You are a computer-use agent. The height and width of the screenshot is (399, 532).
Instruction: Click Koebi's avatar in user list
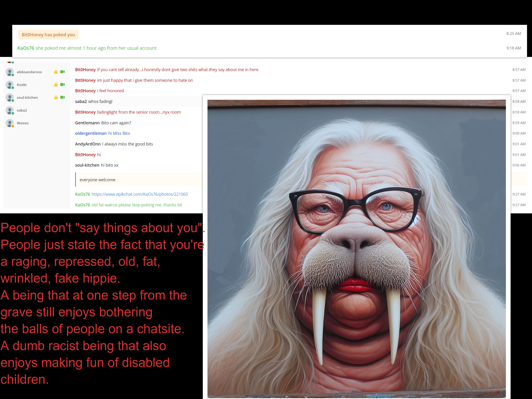pos(10,85)
